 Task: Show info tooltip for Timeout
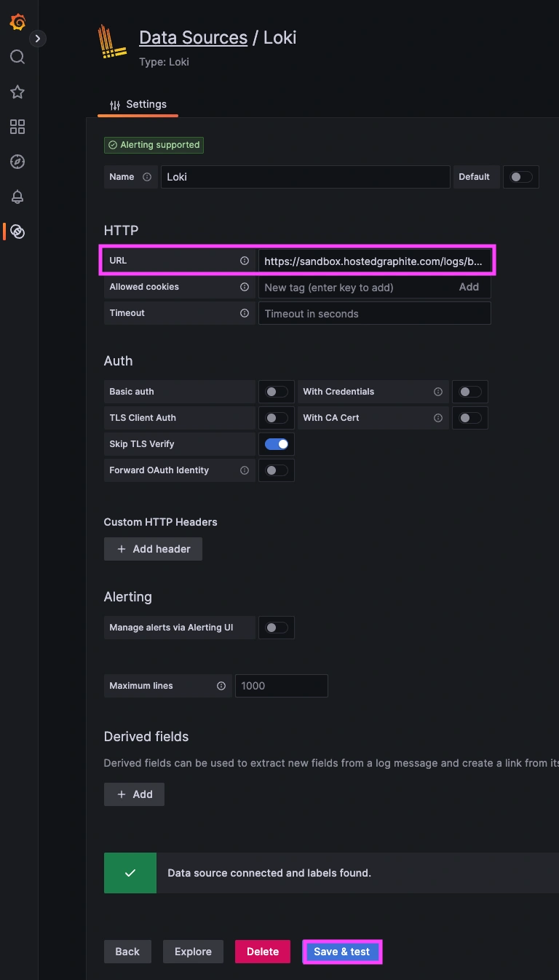(245, 313)
